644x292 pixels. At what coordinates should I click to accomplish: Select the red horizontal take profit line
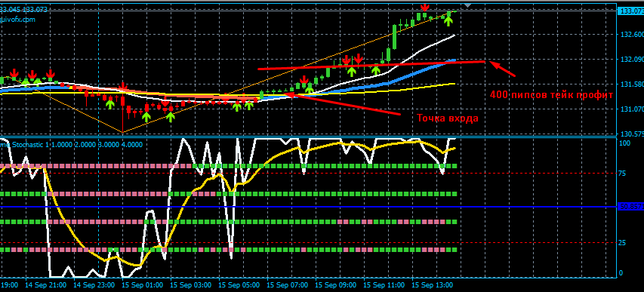point(371,65)
